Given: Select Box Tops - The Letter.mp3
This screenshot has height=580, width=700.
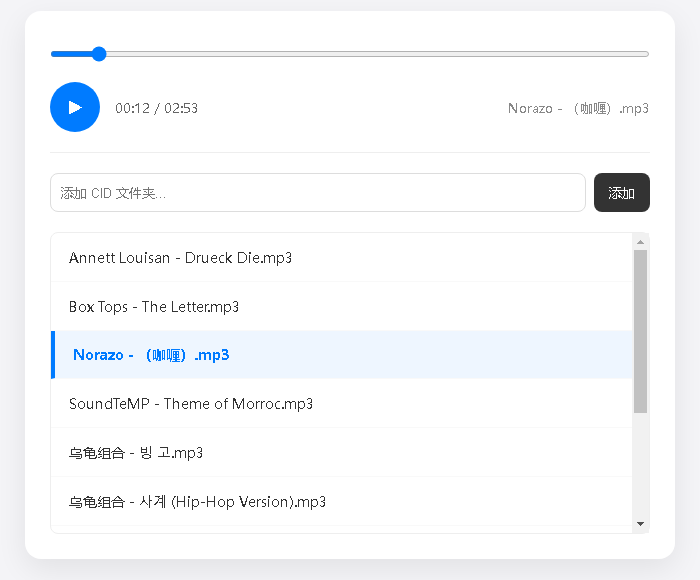Looking at the screenshot, I should pyautogui.click(x=154, y=307).
